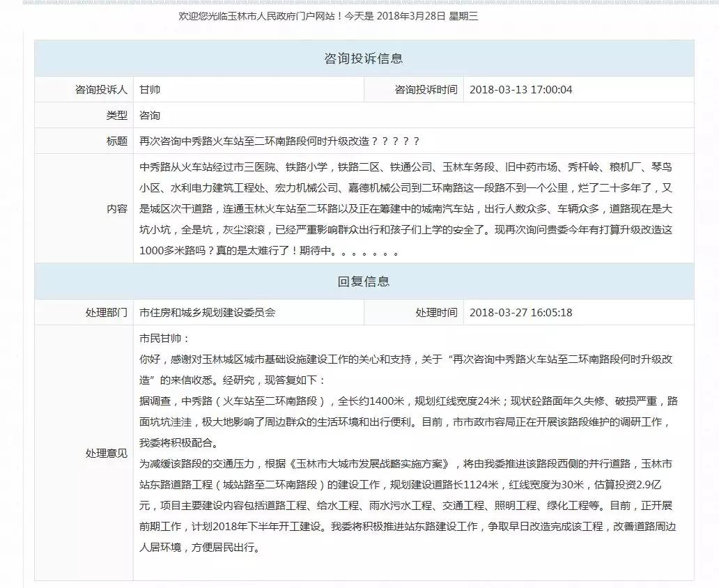
Task: Click the '处理部门' label cell
Action: click(84, 312)
